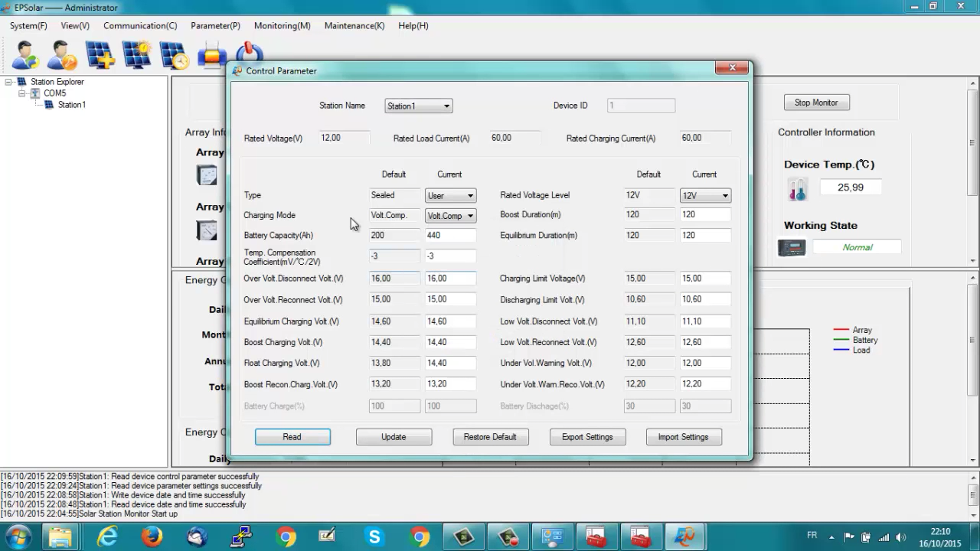
Task: Select Station1 in the Station Explorer tree
Action: tap(71, 105)
